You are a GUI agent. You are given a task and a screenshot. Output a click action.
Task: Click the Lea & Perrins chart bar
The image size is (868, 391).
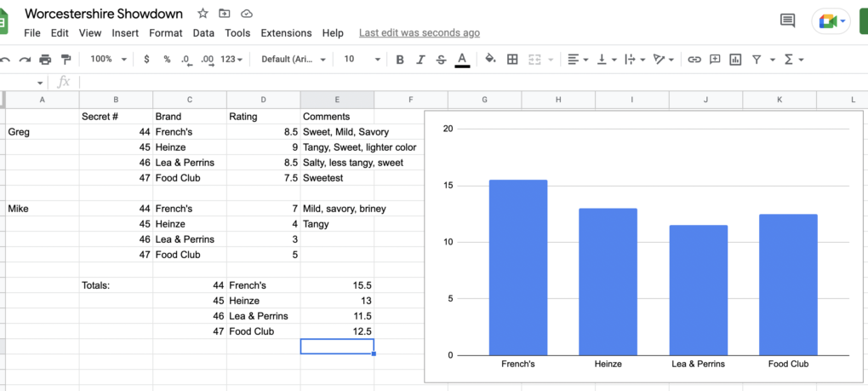(698, 290)
